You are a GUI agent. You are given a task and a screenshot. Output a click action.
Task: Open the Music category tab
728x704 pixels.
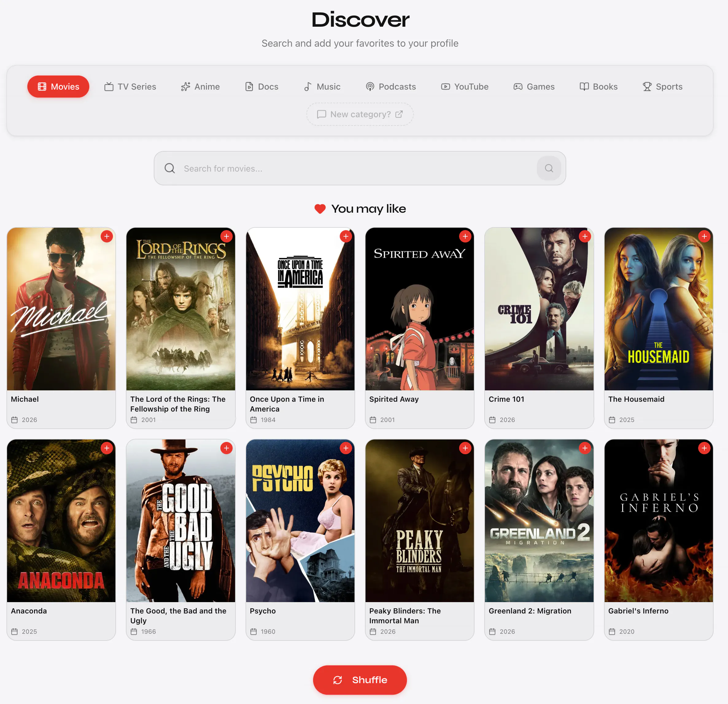point(322,87)
